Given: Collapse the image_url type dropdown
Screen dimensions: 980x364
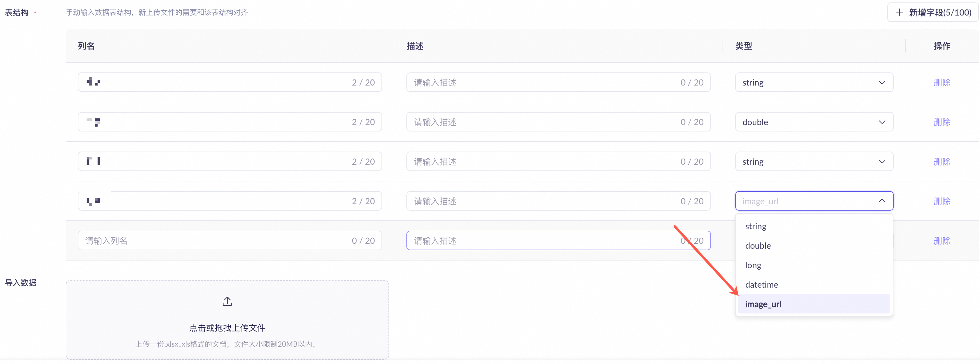Looking at the screenshot, I should (x=882, y=201).
